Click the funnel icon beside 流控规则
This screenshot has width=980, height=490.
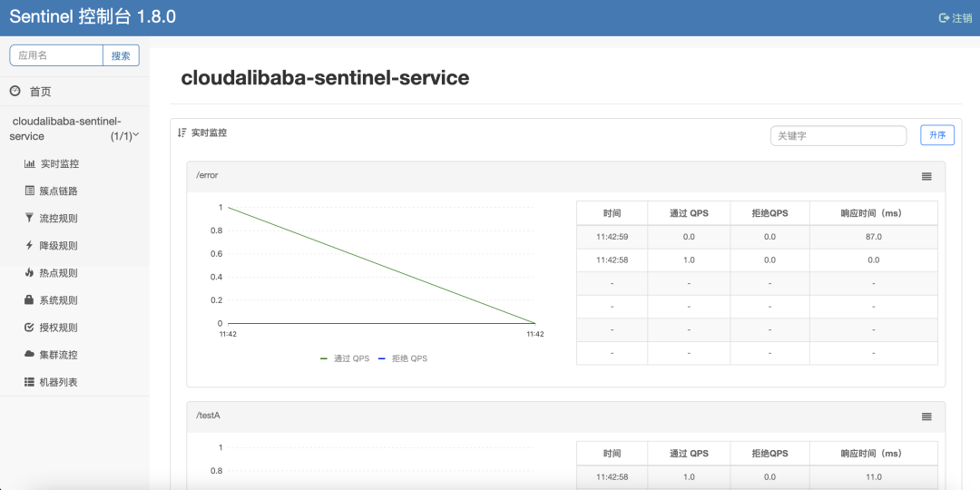pos(30,219)
